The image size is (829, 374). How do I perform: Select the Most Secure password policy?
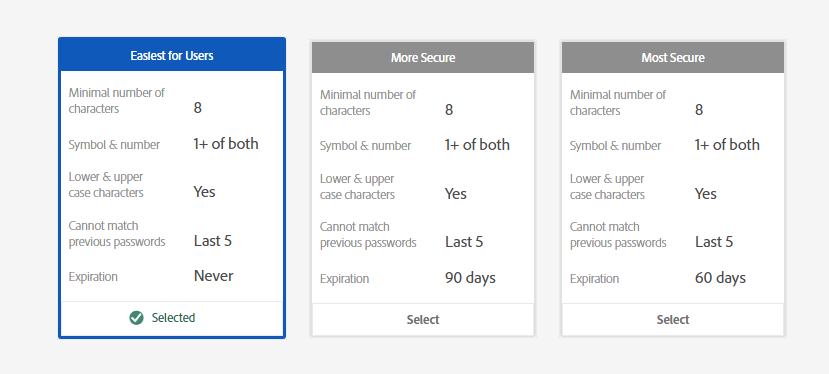tap(673, 320)
